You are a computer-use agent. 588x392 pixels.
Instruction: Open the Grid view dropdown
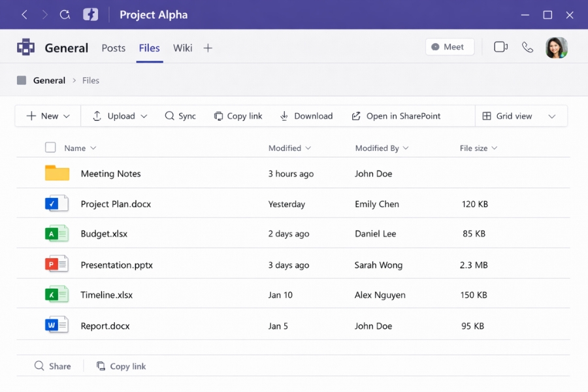(552, 116)
